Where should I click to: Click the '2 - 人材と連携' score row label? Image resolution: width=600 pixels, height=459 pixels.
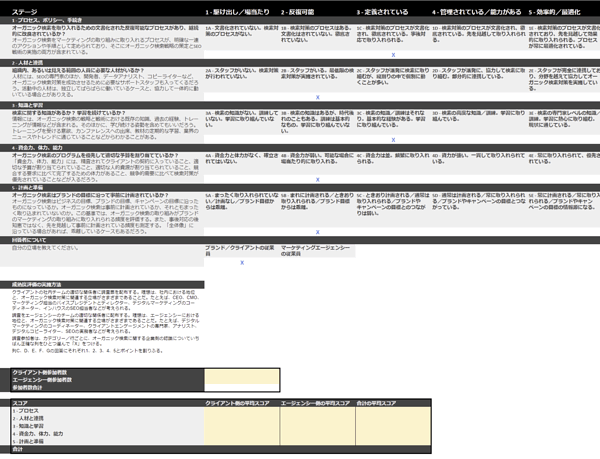coord(28,418)
